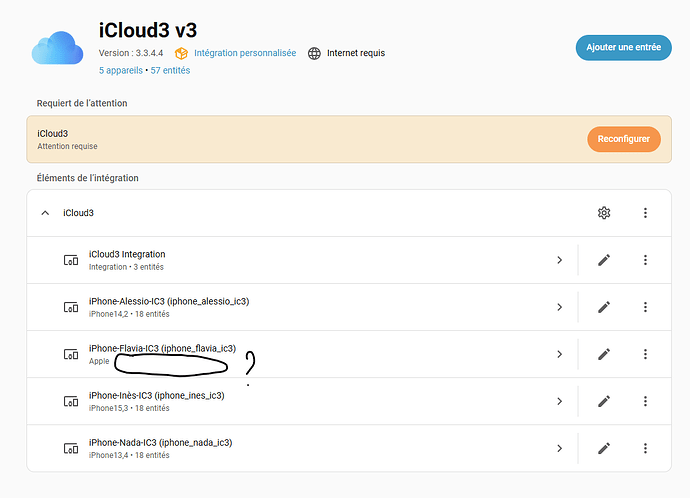Open iPhone-Flavia-IC3 details via chevron arrow

560,354
